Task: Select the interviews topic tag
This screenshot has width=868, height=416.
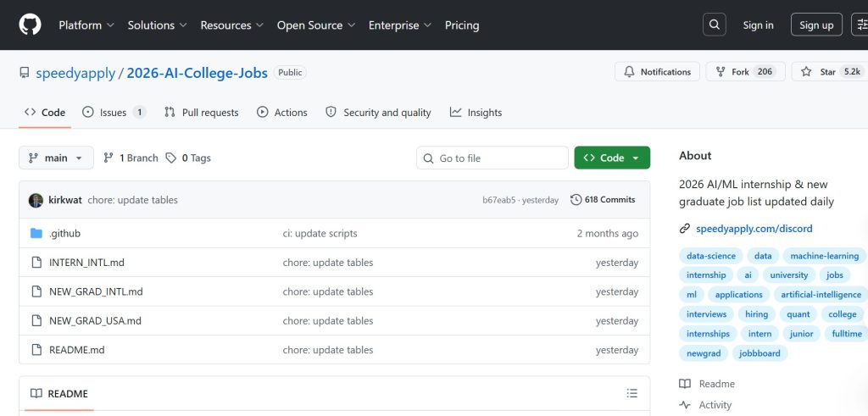Action: (x=706, y=314)
